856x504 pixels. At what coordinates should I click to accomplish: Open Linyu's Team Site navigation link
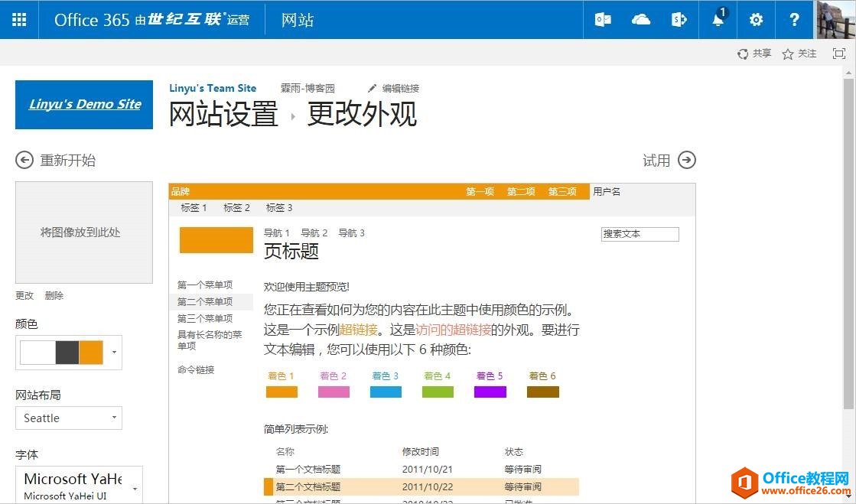click(x=213, y=89)
